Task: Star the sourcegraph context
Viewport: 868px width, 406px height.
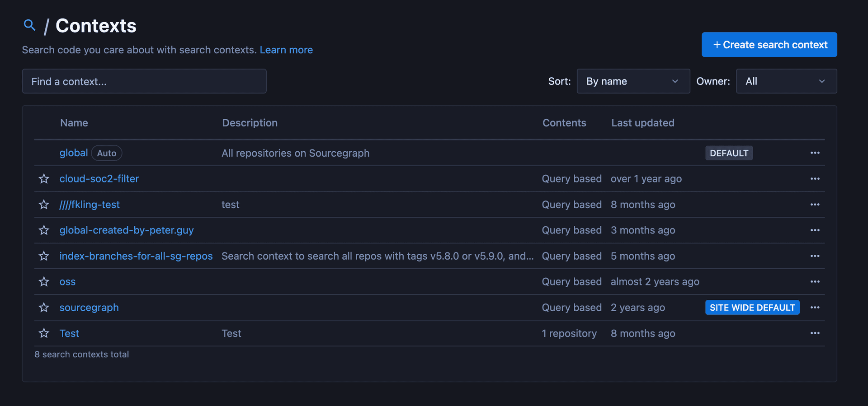Action: tap(44, 308)
